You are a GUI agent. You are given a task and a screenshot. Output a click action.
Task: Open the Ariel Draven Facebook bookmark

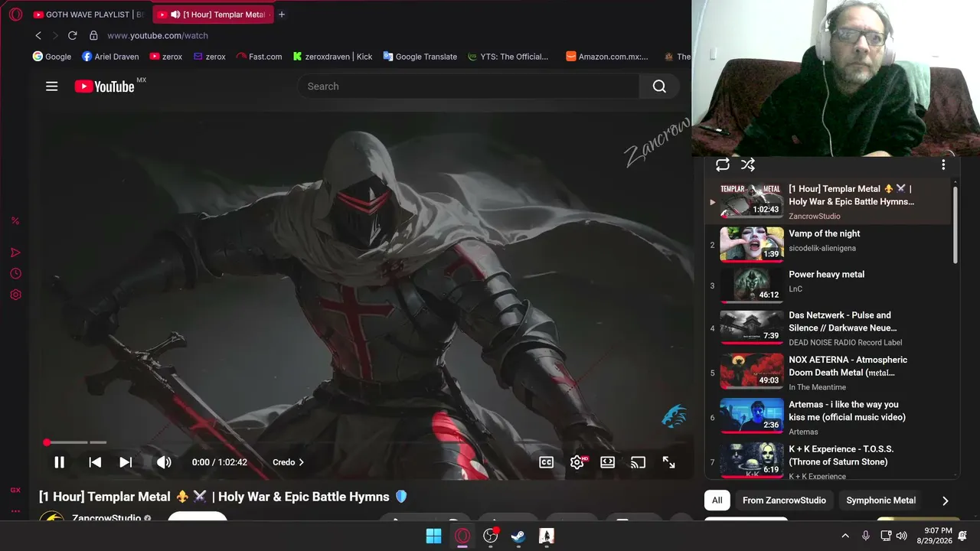coord(112,57)
